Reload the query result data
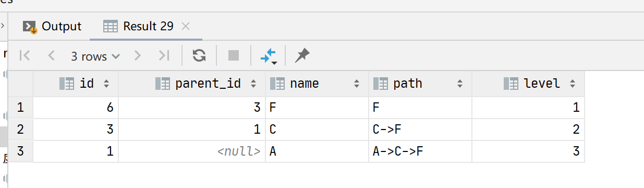The width and height of the screenshot is (644, 188). coord(199,56)
